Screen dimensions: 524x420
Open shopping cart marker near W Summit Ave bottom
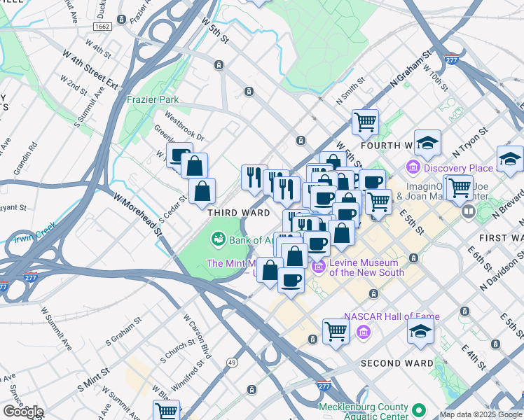pyautogui.click(x=167, y=410)
